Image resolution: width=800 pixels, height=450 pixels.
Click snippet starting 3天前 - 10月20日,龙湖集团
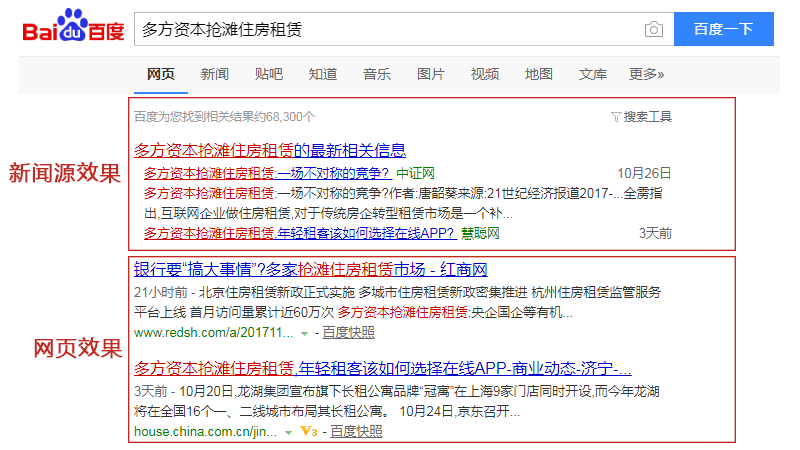[396, 402]
